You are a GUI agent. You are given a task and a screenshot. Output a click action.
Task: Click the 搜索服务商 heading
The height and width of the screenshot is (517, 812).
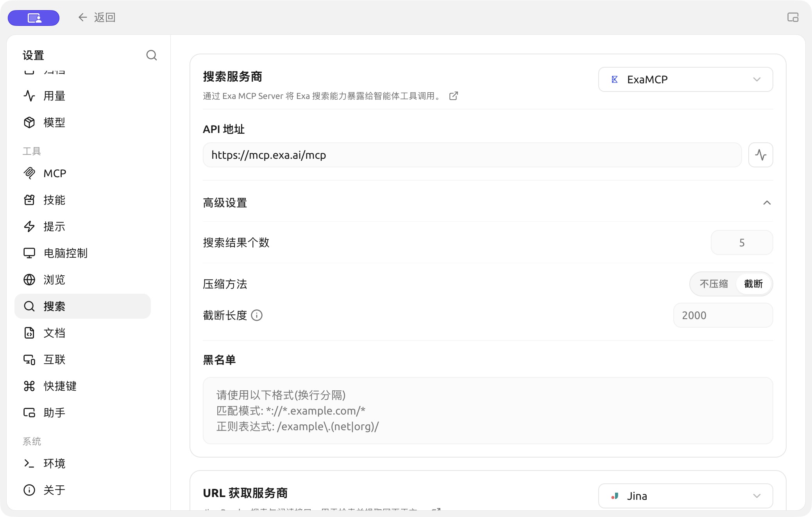pos(233,77)
